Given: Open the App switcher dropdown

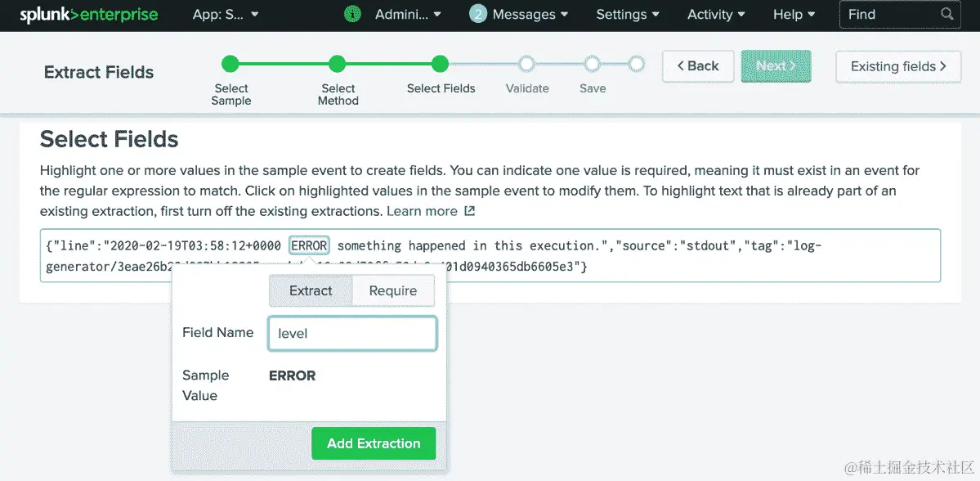Looking at the screenshot, I should pyautogui.click(x=226, y=14).
